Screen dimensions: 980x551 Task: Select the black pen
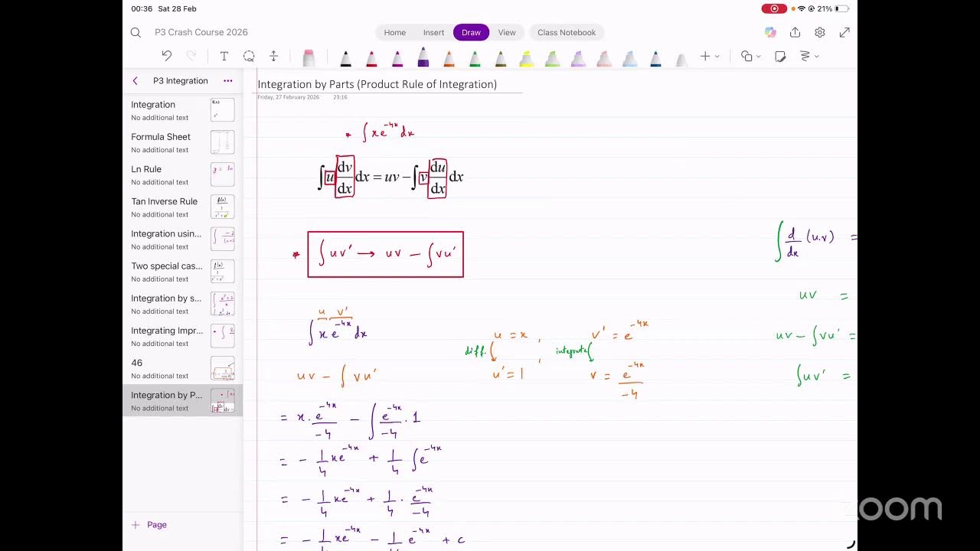coord(345,58)
